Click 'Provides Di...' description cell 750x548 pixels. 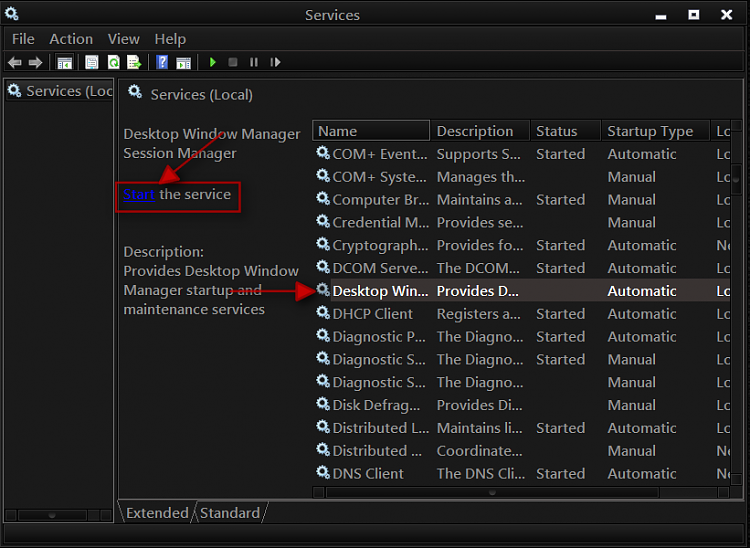coord(479,405)
